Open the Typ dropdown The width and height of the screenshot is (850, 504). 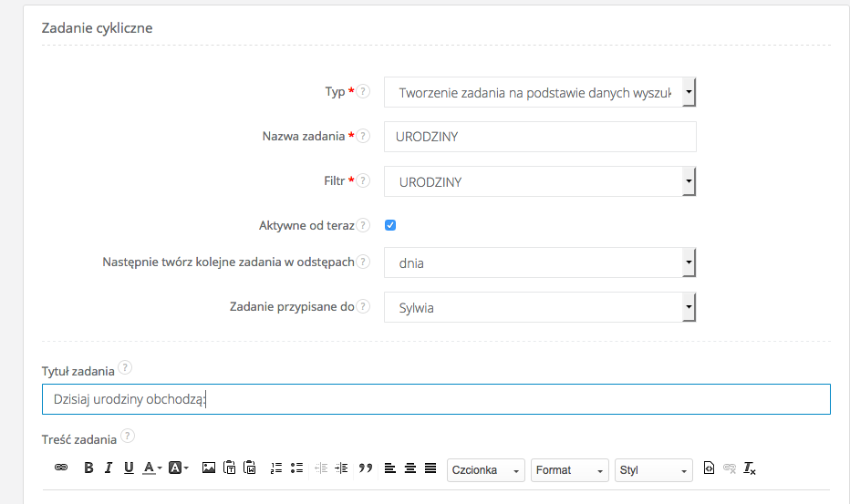540,92
